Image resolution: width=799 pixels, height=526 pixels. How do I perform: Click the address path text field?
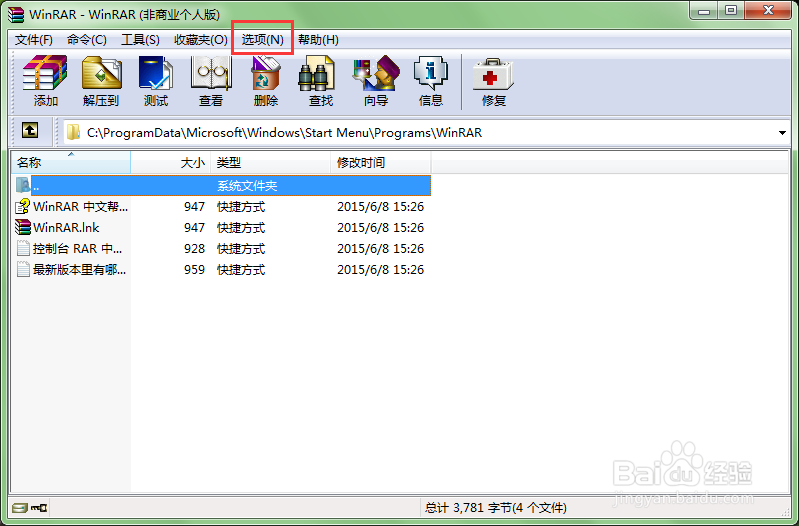[428, 133]
